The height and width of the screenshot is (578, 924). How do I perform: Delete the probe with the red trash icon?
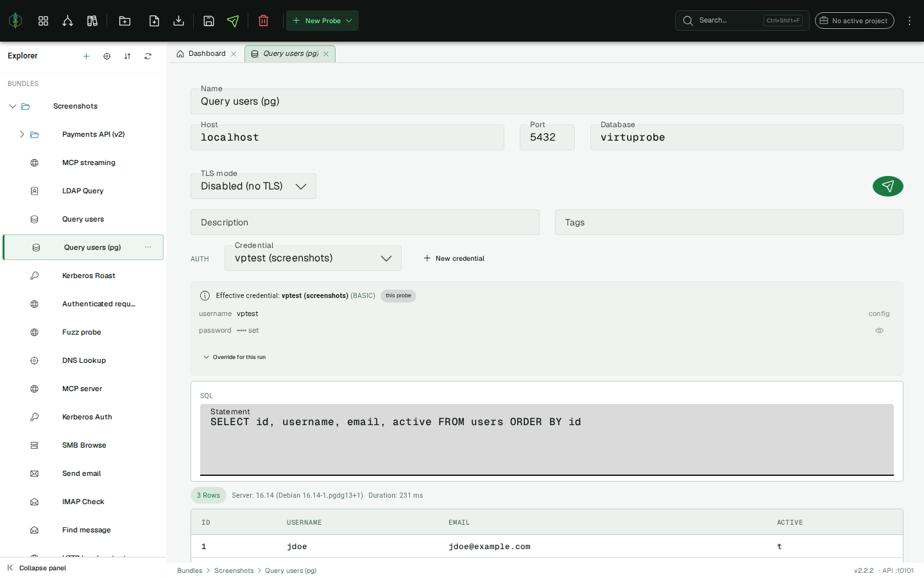(263, 21)
